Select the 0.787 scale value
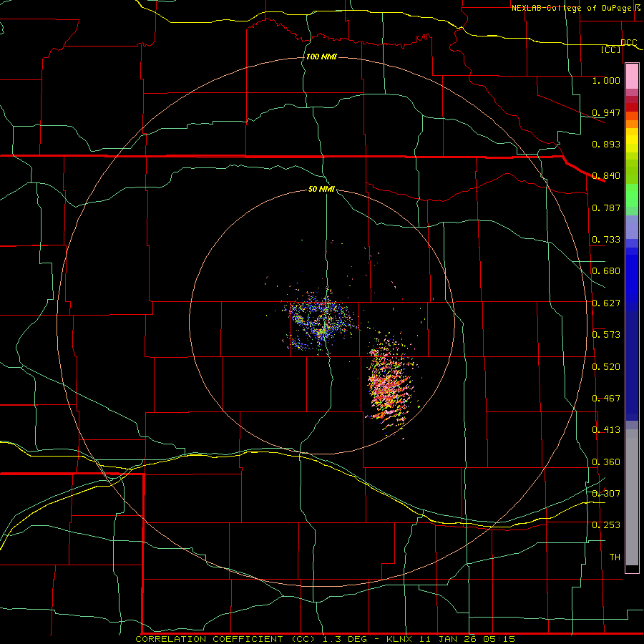Screen dimensions: 644x644 point(606,208)
